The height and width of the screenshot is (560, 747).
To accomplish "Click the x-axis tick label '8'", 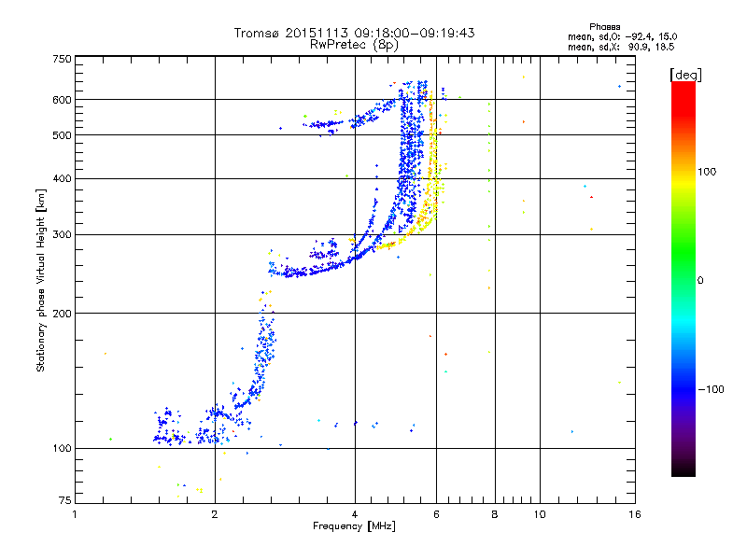I will 495,514.
